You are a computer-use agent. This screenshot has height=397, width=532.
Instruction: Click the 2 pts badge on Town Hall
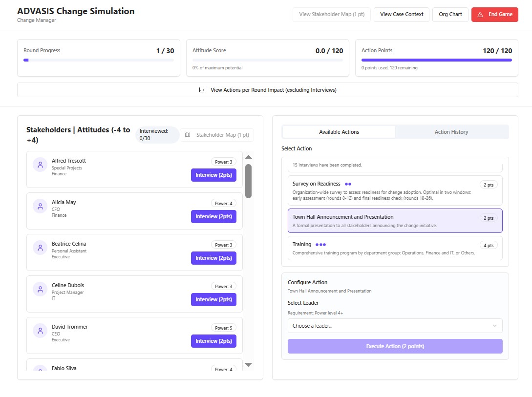489,218
